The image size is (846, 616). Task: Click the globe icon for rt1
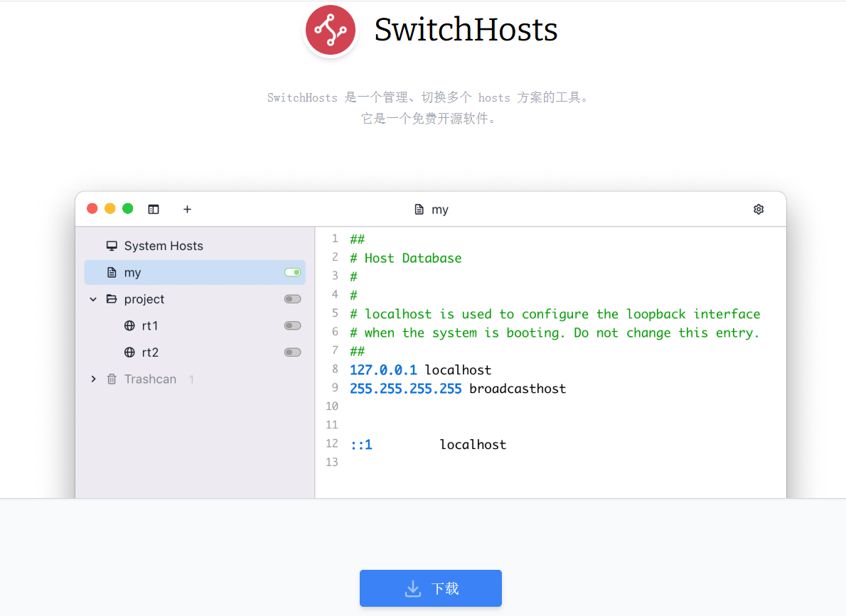[x=129, y=325]
